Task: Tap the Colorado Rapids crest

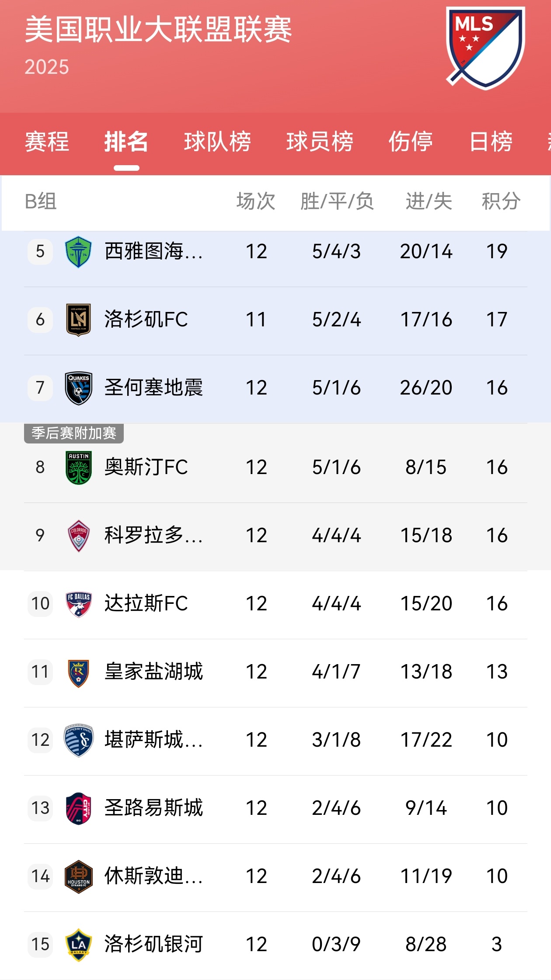Action: tap(78, 536)
